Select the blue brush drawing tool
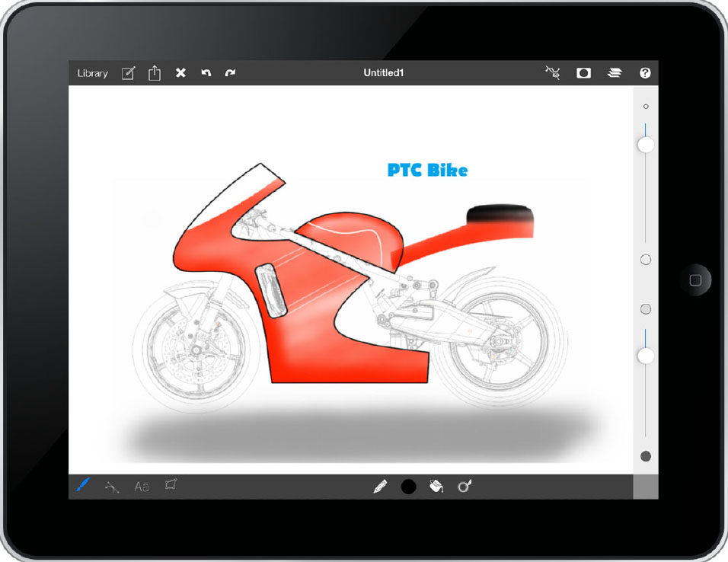 (83, 486)
